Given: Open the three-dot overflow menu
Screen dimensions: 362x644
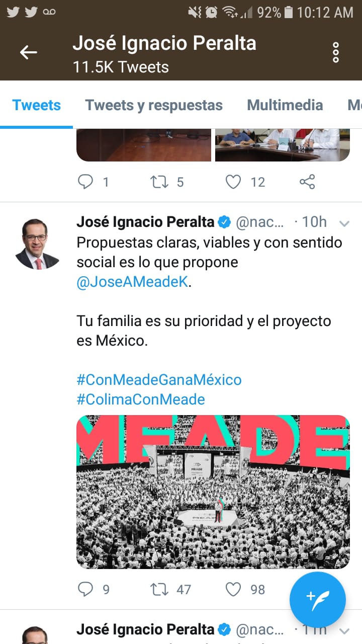Looking at the screenshot, I should tap(336, 52).
